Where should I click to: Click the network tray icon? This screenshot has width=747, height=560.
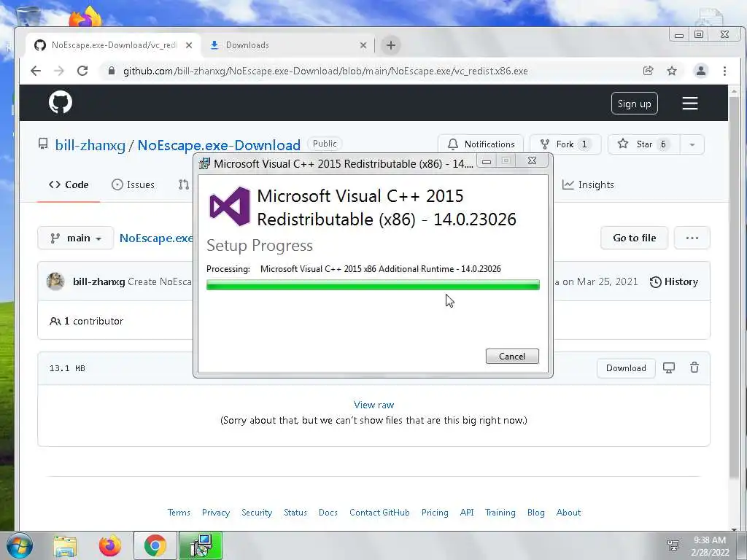coord(673,545)
